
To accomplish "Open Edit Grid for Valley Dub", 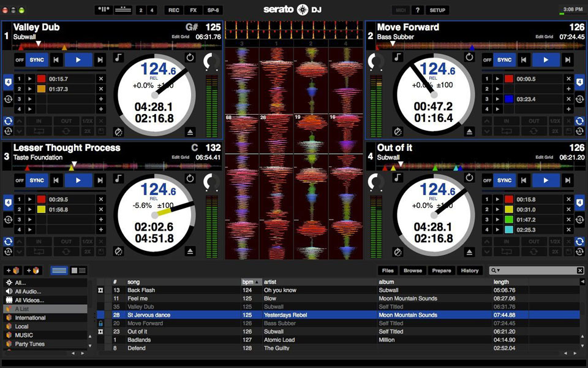I will pos(180,37).
